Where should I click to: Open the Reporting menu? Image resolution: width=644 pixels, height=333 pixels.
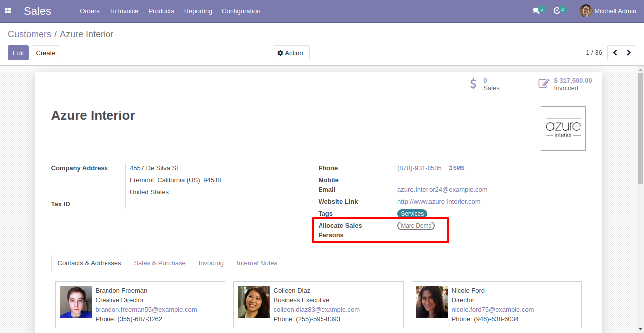click(198, 11)
